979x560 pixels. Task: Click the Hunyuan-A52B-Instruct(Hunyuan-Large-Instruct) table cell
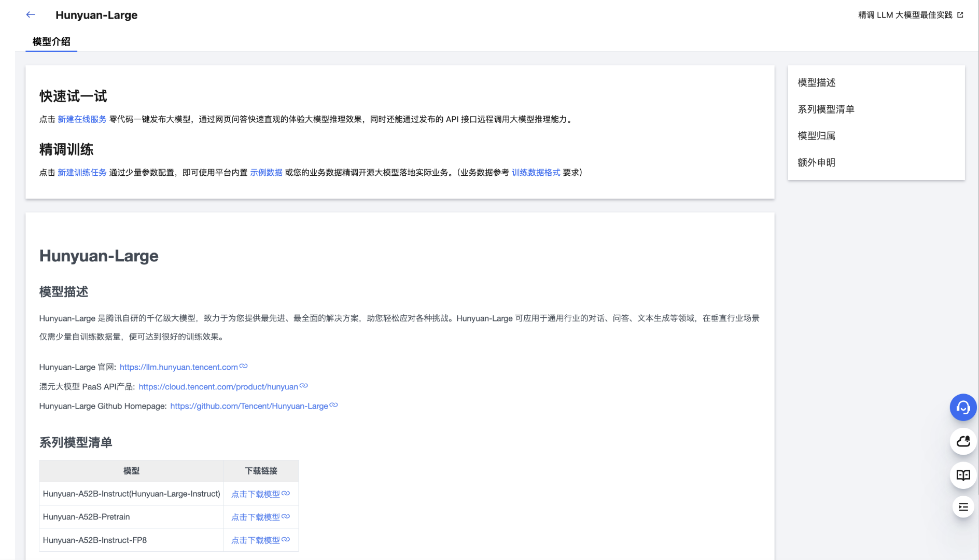[132, 494]
